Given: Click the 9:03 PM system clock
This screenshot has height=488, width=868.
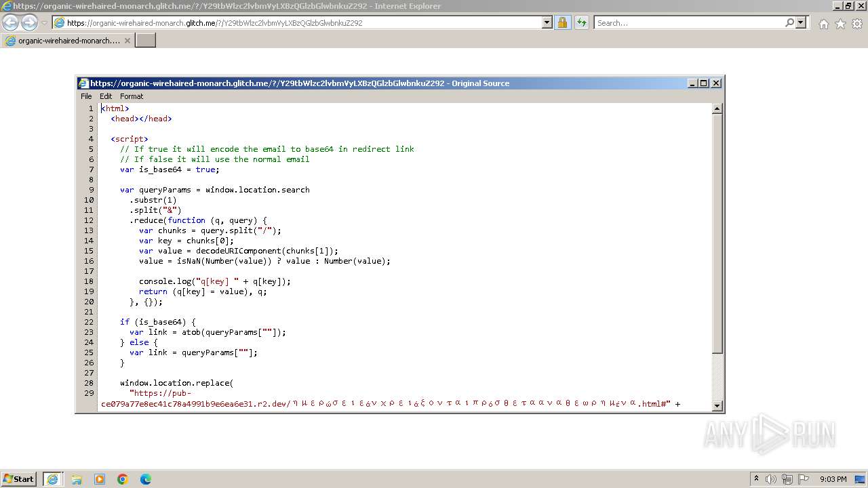Looking at the screenshot, I should tap(833, 479).
